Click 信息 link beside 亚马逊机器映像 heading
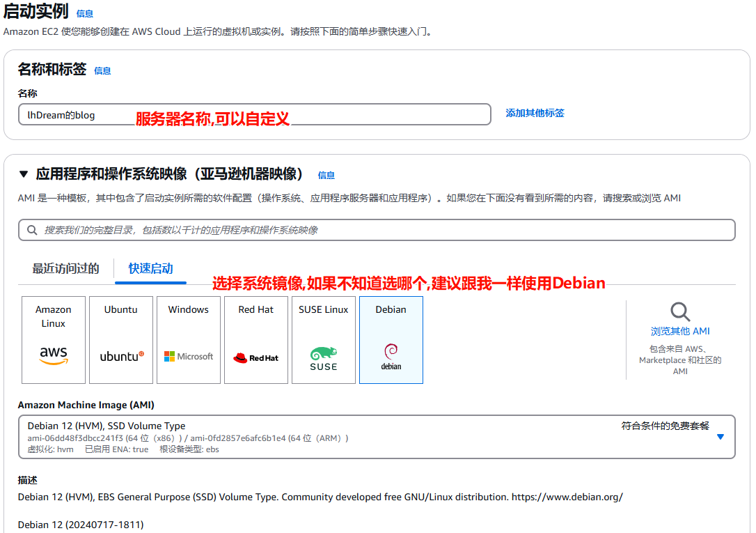756x533 pixels. [x=326, y=175]
